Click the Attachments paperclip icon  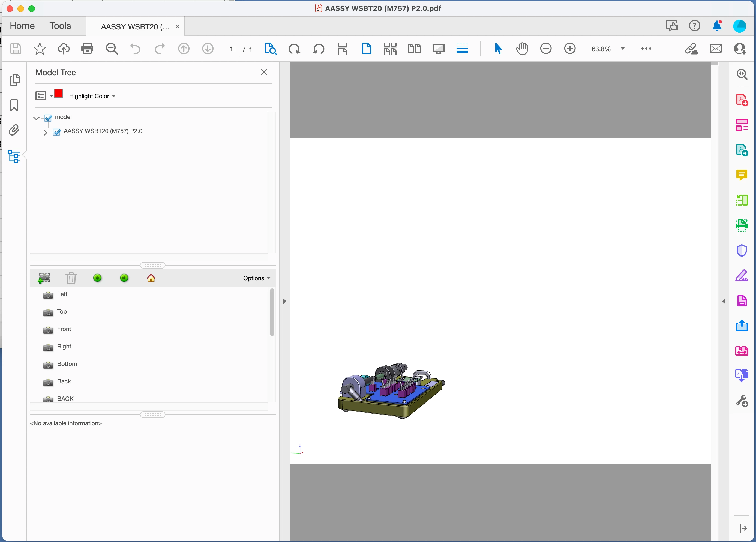14,130
